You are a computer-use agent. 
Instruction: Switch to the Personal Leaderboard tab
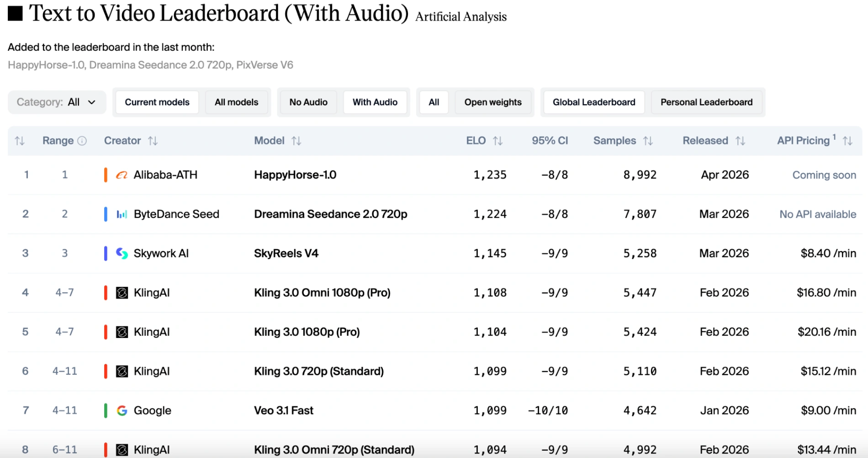click(x=706, y=102)
